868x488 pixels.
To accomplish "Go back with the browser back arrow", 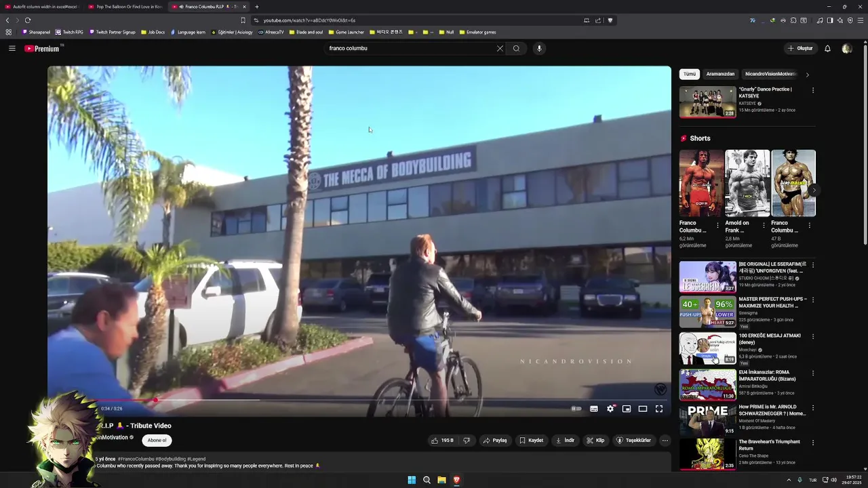I will [7, 20].
